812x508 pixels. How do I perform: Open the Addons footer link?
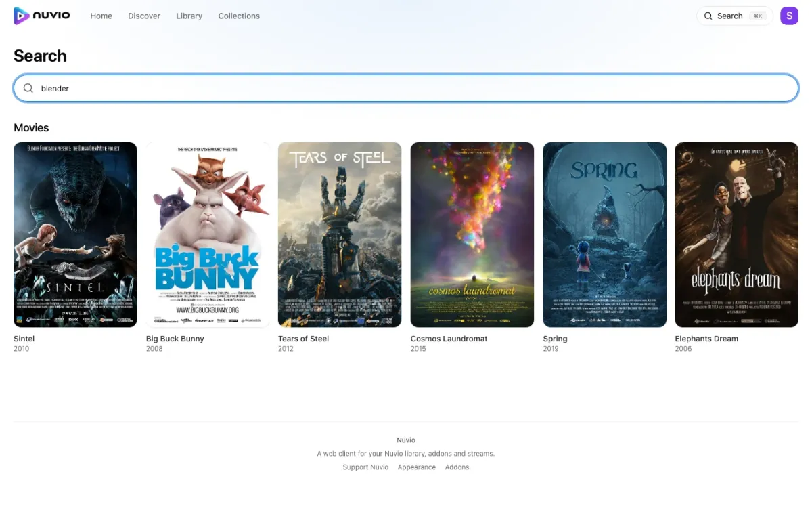click(457, 467)
